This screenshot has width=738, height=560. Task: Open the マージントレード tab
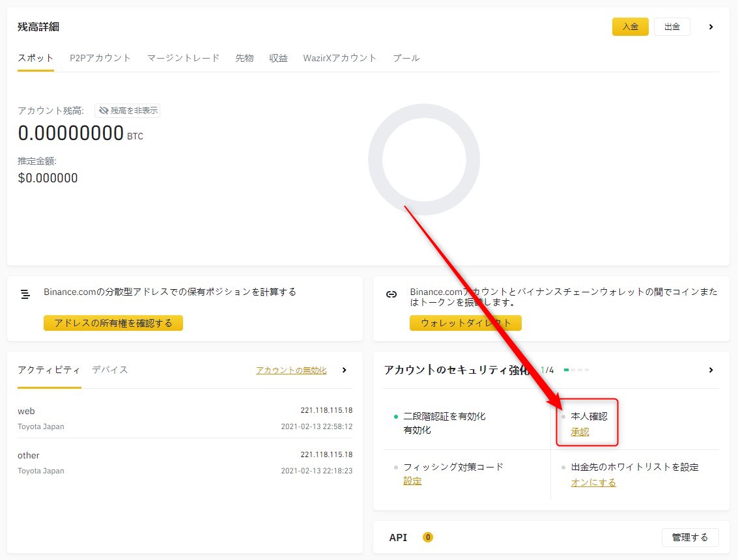(183, 58)
